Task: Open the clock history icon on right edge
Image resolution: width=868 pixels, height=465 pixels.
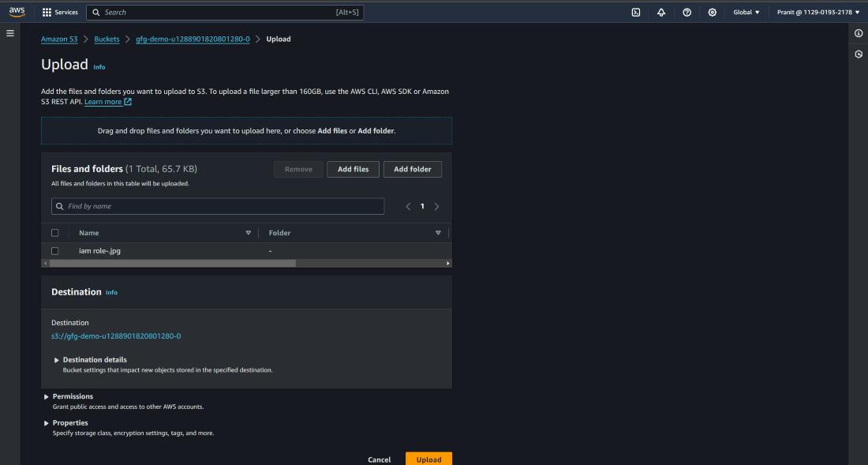Action: (x=859, y=54)
